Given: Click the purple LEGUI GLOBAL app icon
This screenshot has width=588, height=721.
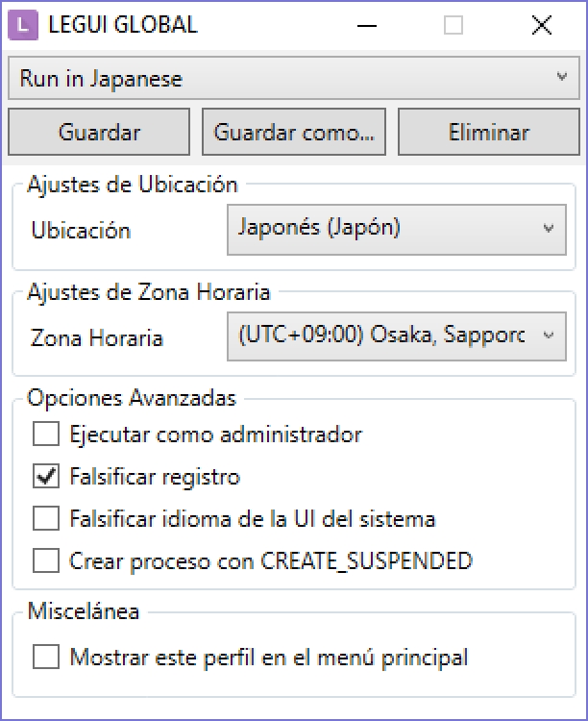Looking at the screenshot, I should 23,26.
